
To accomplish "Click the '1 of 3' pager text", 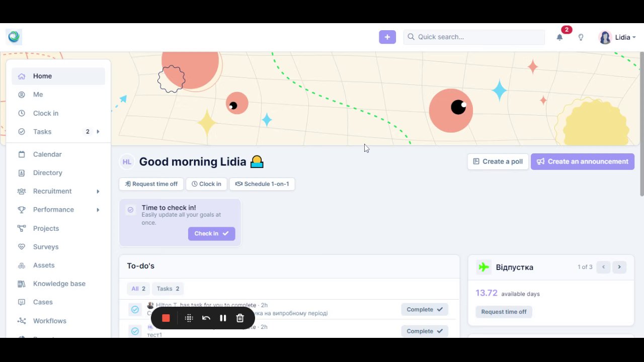I will pos(585,267).
